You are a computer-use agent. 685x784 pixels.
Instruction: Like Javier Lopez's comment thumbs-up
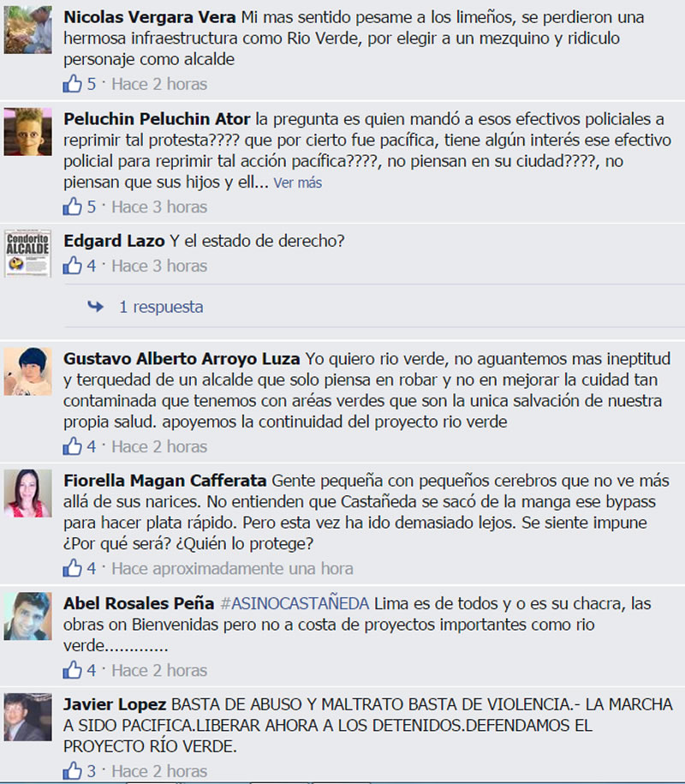(x=73, y=771)
